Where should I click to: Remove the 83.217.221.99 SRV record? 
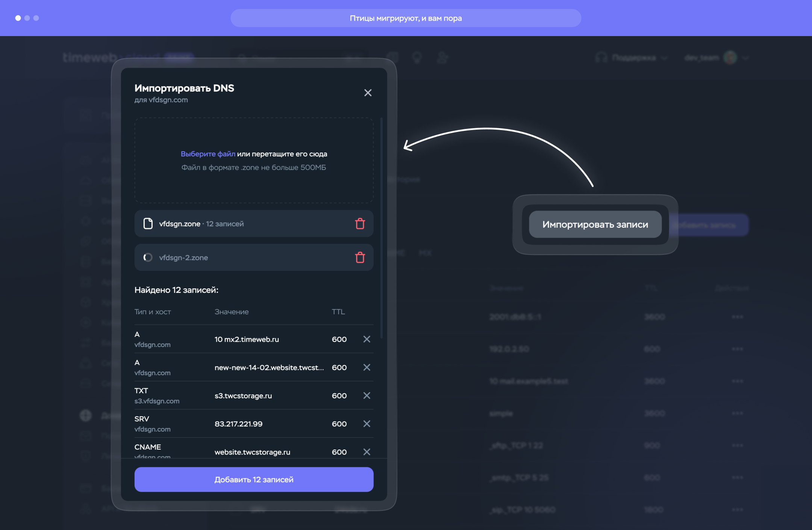[x=367, y=424]
